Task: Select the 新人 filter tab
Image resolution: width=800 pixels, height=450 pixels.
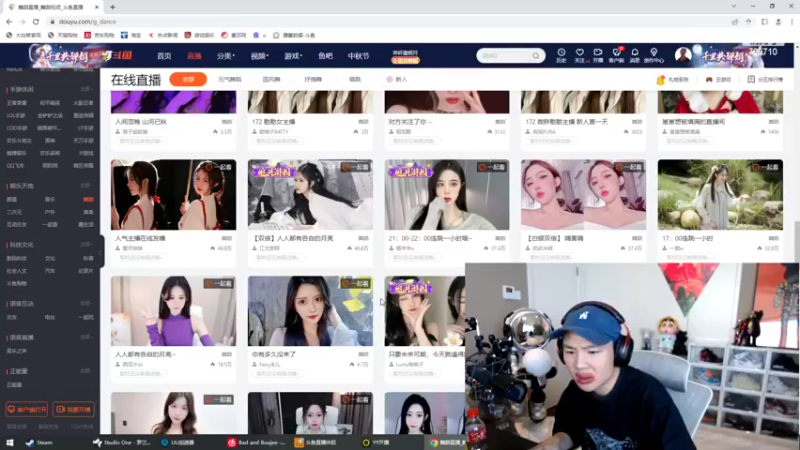Action: (397, 80)
